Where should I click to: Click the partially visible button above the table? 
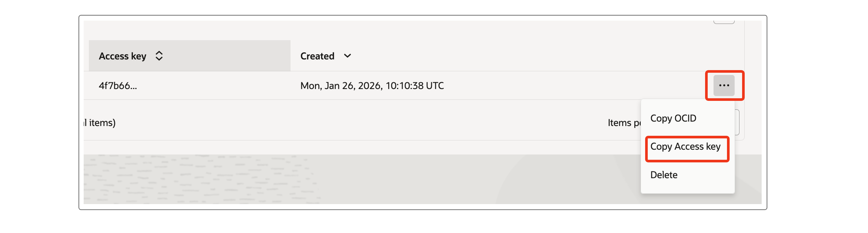tap(723, 22)
